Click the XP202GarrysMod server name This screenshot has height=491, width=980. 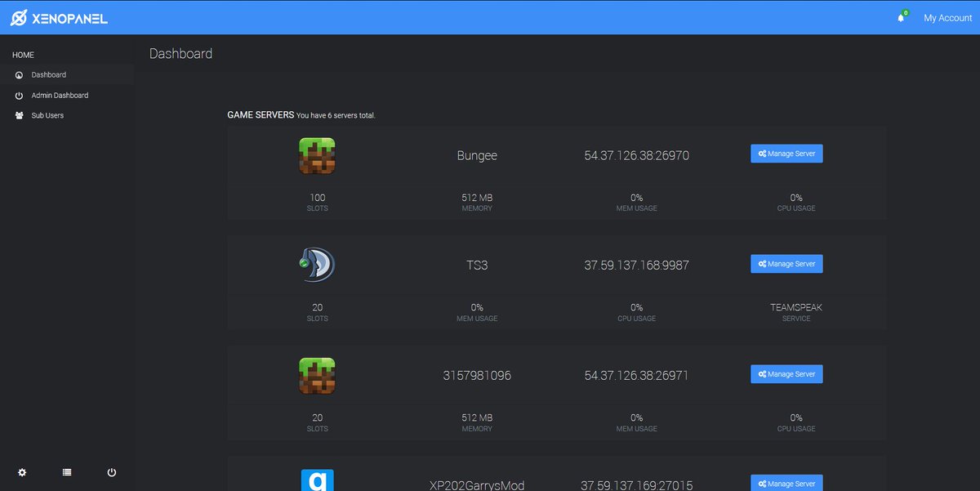point(477,485)
